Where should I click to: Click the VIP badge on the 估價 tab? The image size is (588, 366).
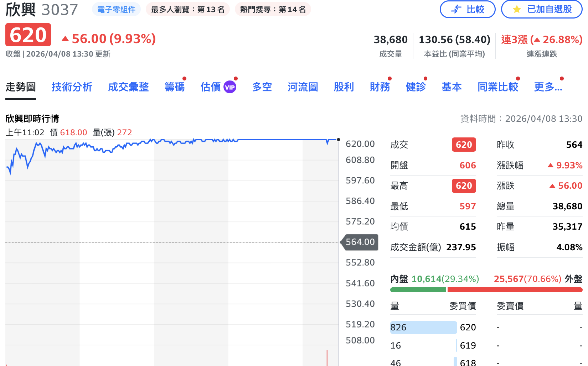tap(230, 86)
